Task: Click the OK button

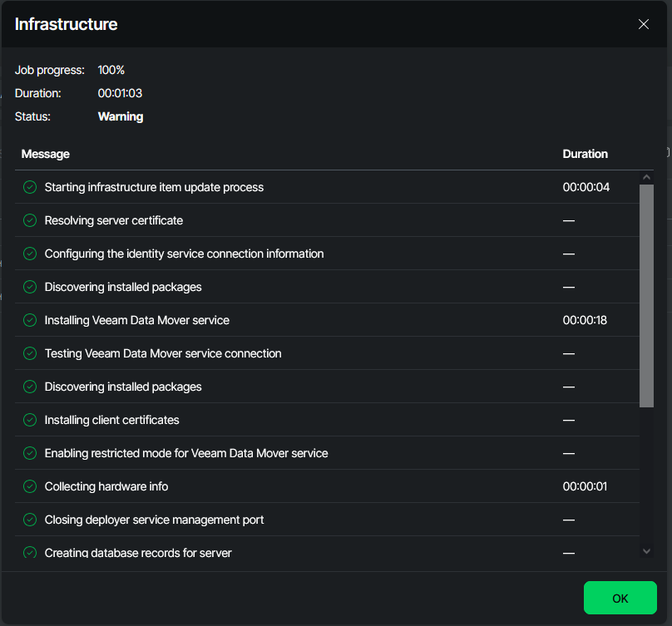Action: 620,598
